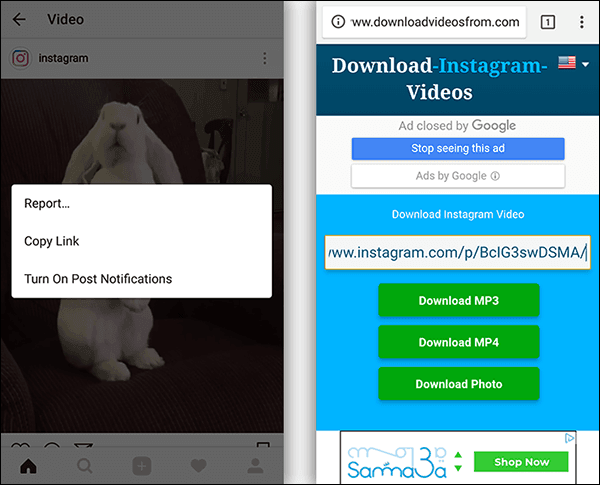Open the Activity heart tab
The image size is (600, 485).
click(198, 466)
